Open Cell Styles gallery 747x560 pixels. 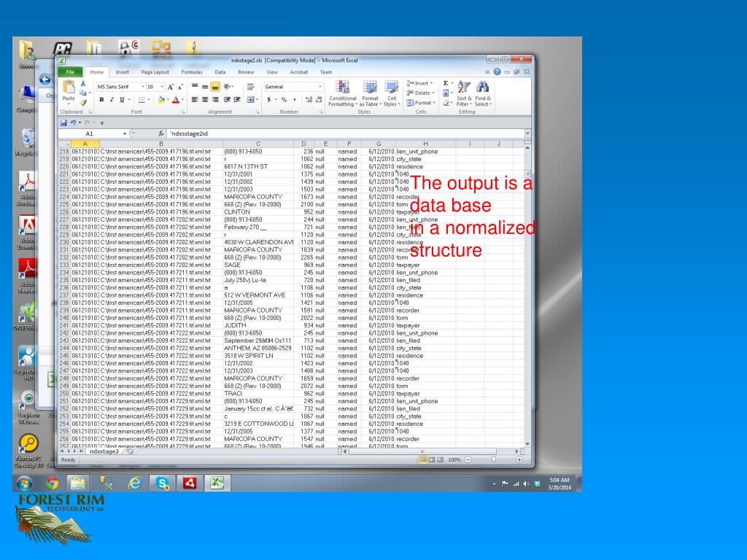(392, 93)
